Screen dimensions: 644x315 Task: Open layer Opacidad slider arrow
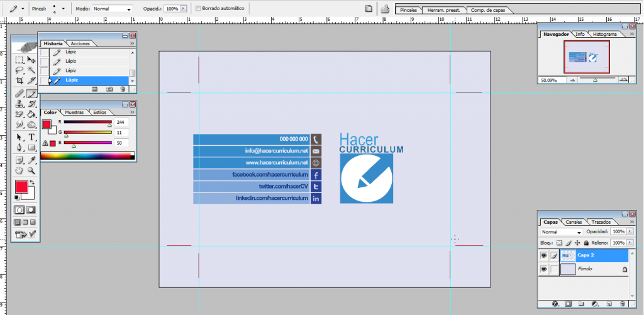tap(630, 231)
